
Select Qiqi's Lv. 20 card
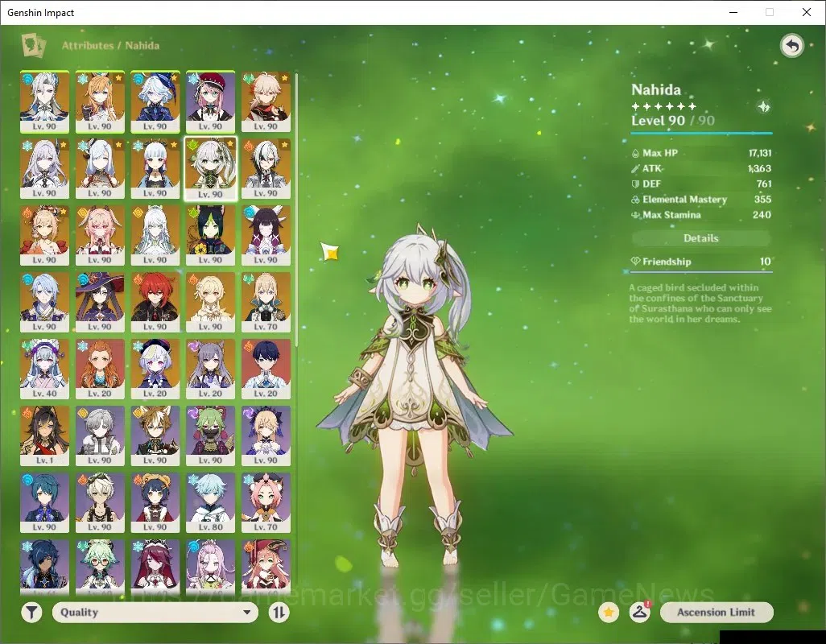155,369
